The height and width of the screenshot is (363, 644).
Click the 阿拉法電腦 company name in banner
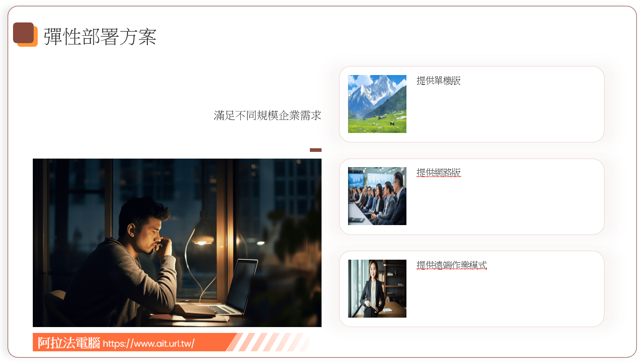(69, 343)
